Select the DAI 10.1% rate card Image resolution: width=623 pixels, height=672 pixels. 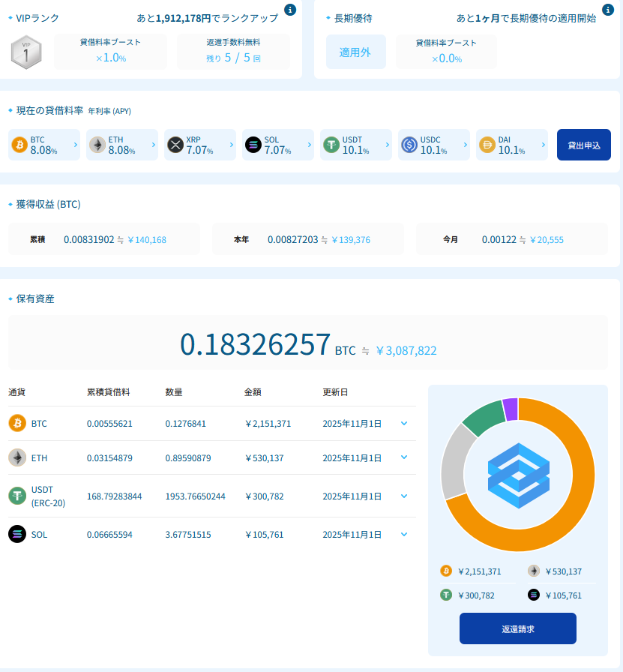point(511,145)
